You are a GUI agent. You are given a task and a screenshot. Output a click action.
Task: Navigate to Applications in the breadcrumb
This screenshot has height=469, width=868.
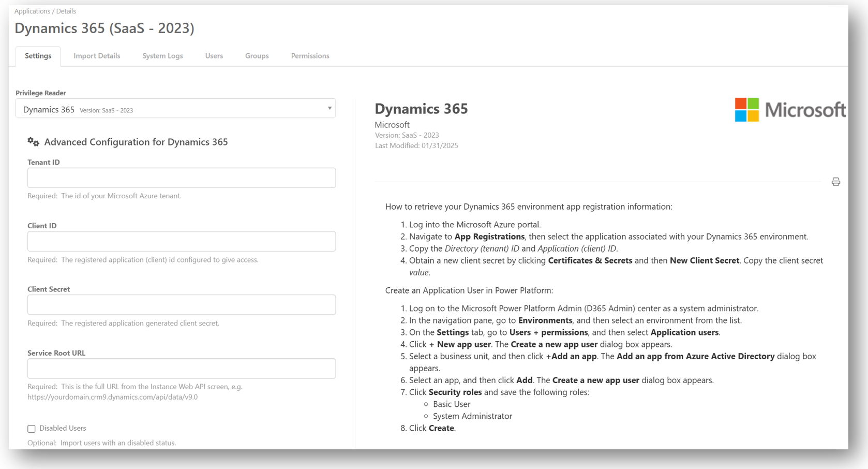click(x=32, y=11)
